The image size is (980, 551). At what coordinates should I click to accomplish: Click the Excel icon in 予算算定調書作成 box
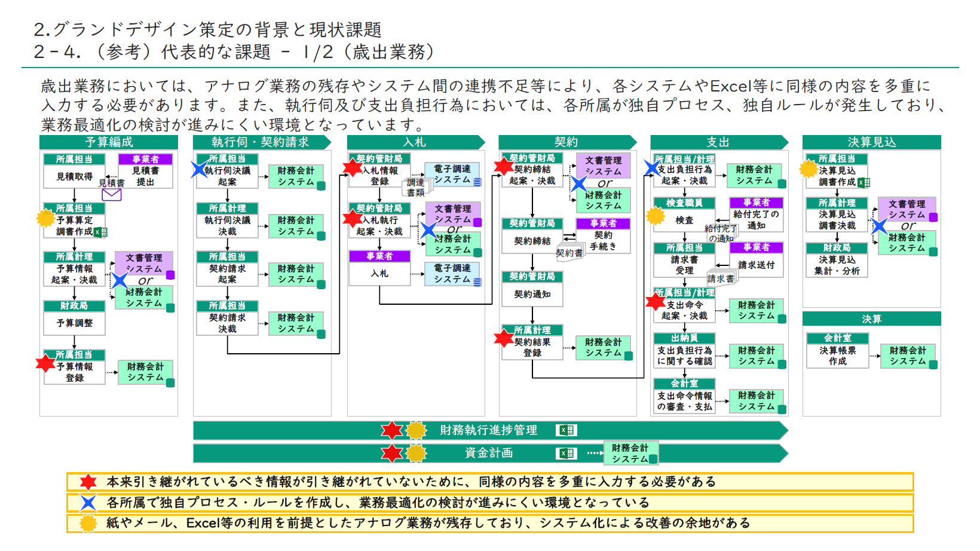[x=100, y=232]
